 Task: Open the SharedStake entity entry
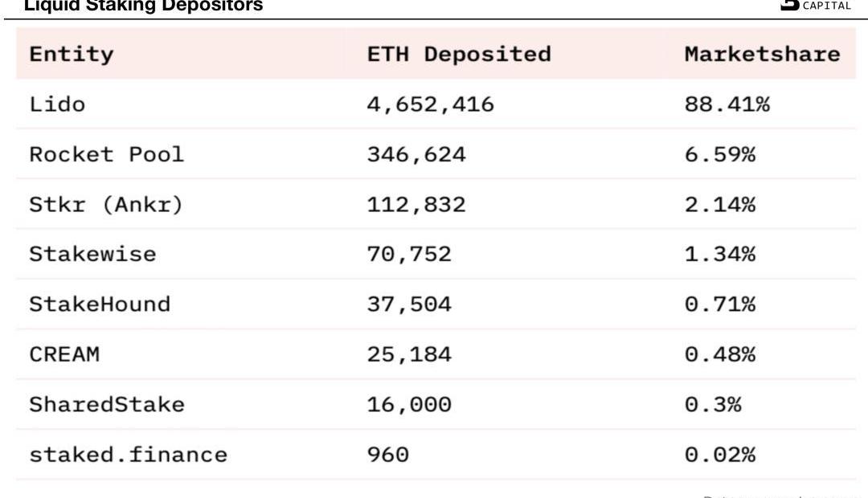point(107,404)
